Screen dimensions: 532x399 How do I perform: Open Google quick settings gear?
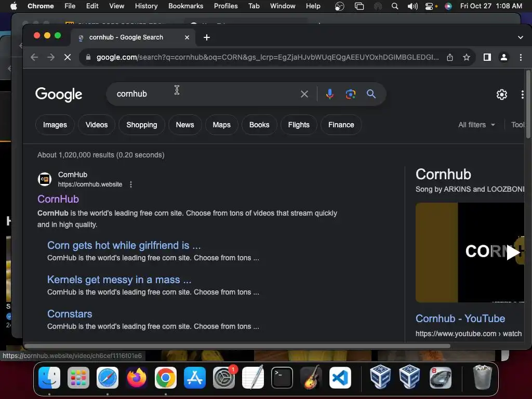click(502, 95)
